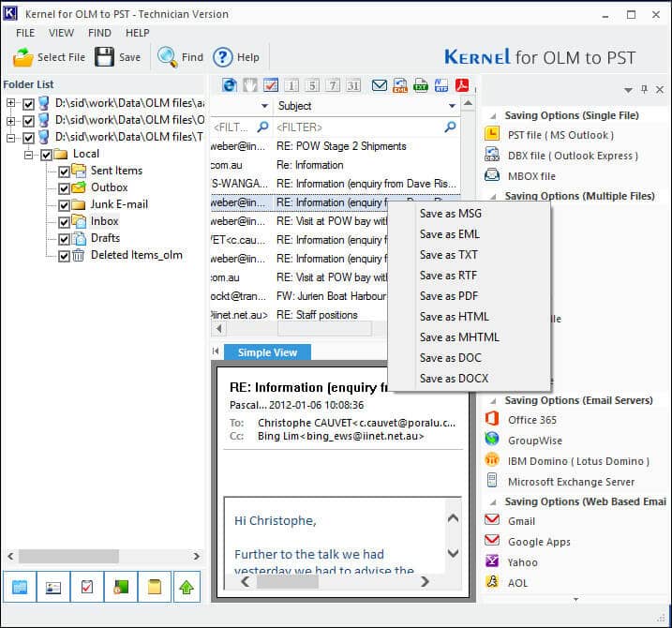Collapse Saving Options (Email Servers) section
The image size is (672, 628).
coord(493,401)
